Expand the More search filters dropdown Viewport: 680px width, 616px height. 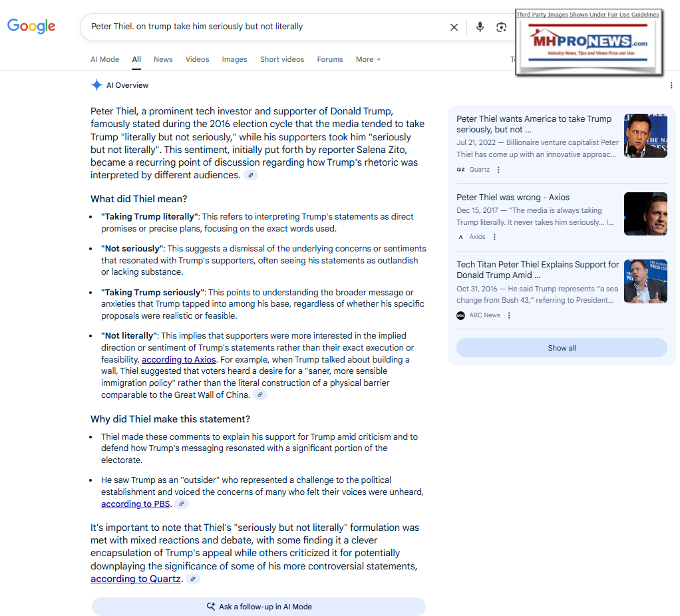368,59
